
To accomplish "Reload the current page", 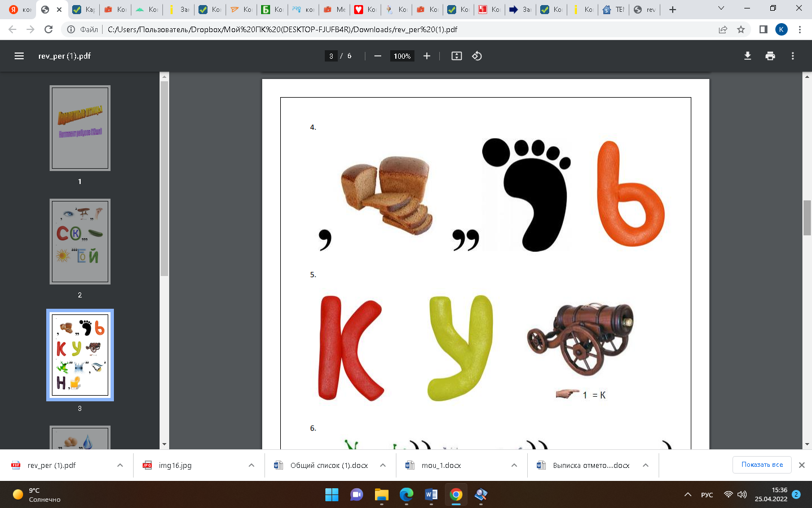I will [x=48, y=29].
